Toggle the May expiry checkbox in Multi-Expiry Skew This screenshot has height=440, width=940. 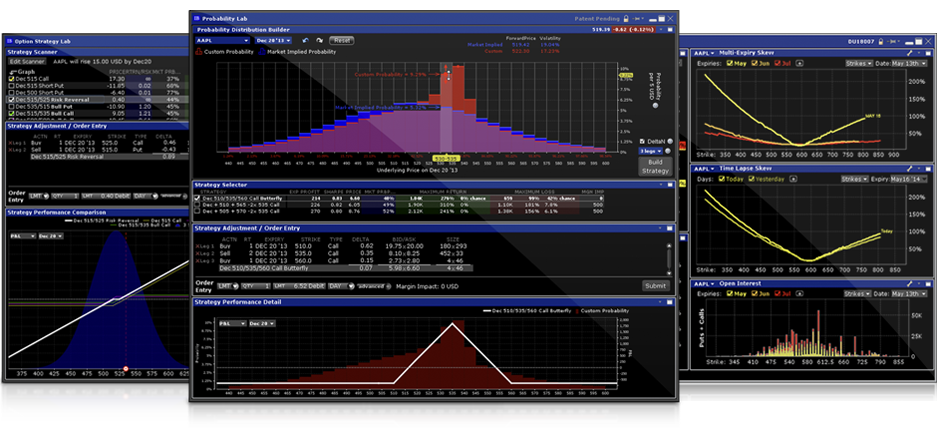[x=730, y=63]
